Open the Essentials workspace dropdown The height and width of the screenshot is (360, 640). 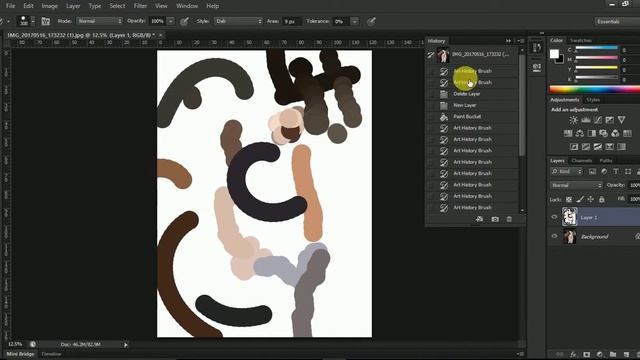click(x=617, y=21)
